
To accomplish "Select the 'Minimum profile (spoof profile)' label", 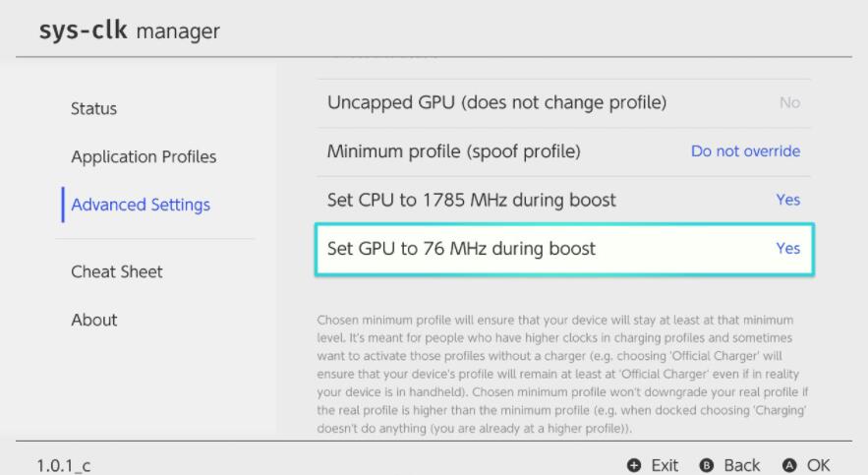I will (x=453, y=151).
